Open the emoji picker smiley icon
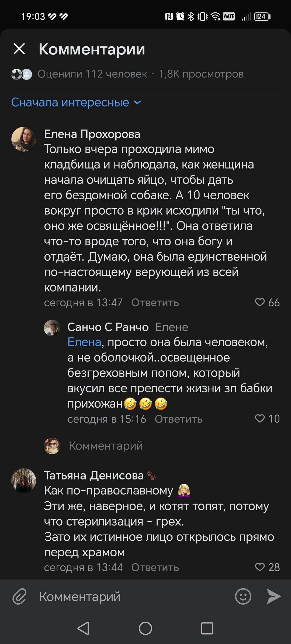Viewport: 291px width, 644px height. click(x=243, y=596)
